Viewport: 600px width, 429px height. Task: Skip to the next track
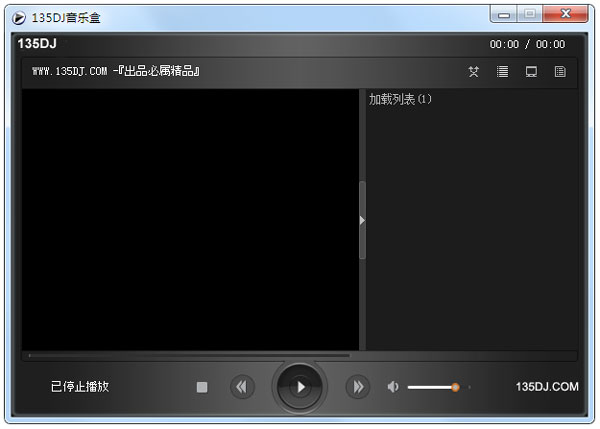(357, 387)
